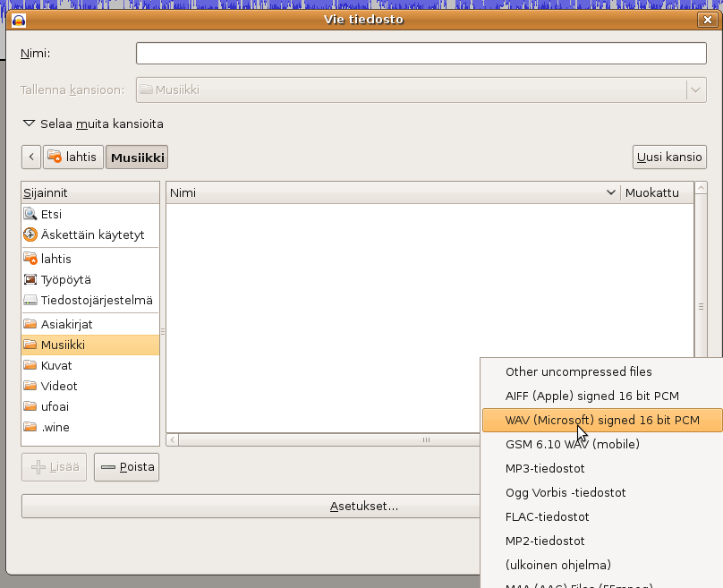
Task: Open the Videot folder bookmark
Action: [x=59, y=386]
